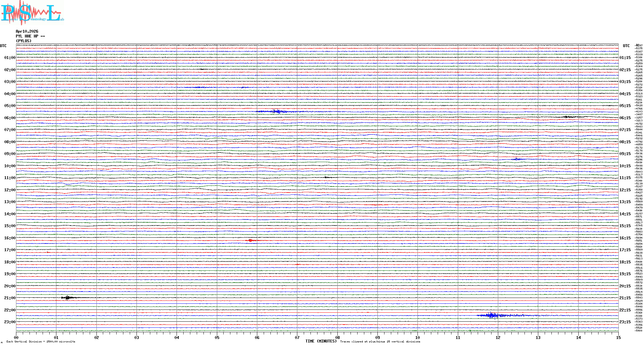644x346 pixels.
Task: Click the red seismic burst on the 16:15 trace
Action: click(251, 240)
